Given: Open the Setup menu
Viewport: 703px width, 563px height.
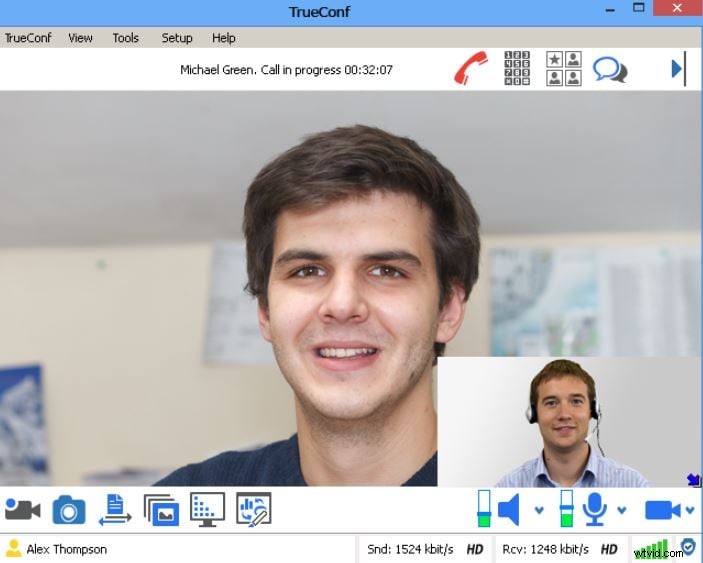Looking at the screenshot, I should 177,38.
